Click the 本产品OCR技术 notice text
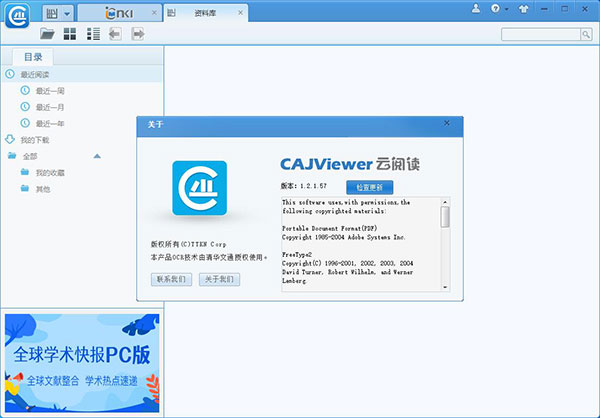The image size is (600, 418). (209, 258)
